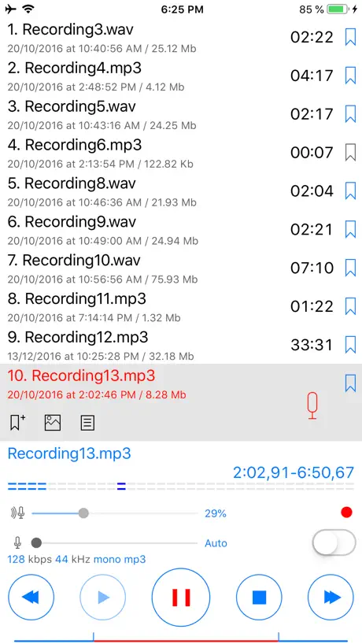Tap the red microphone icon
The image size is (362, 644).
(x=312, y=405)
